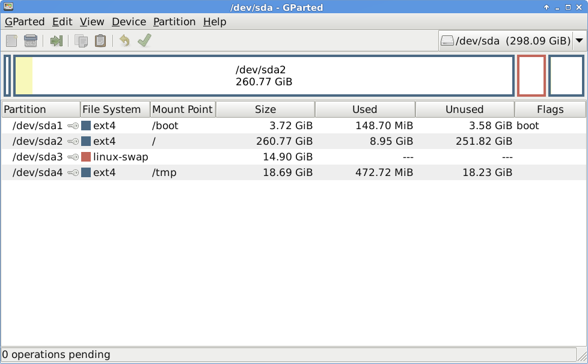588x364 pixels.
Task: Click the New partition toolbar icon
Action: (x=11, y=40)
